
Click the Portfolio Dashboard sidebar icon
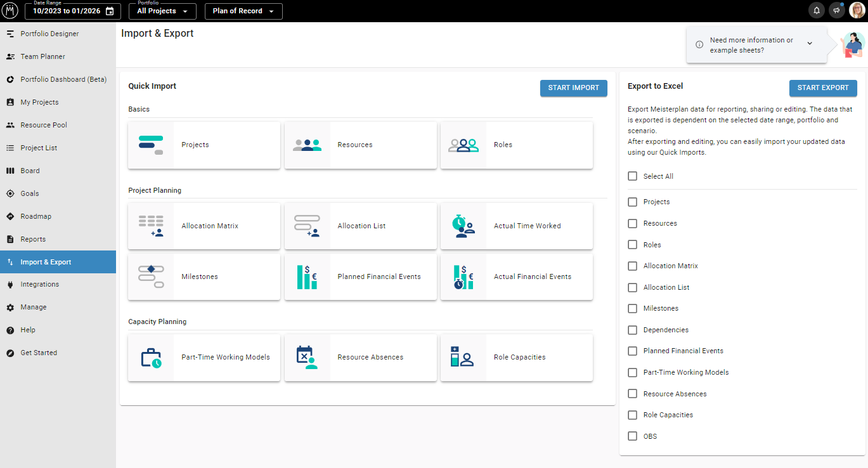(10, 79)
